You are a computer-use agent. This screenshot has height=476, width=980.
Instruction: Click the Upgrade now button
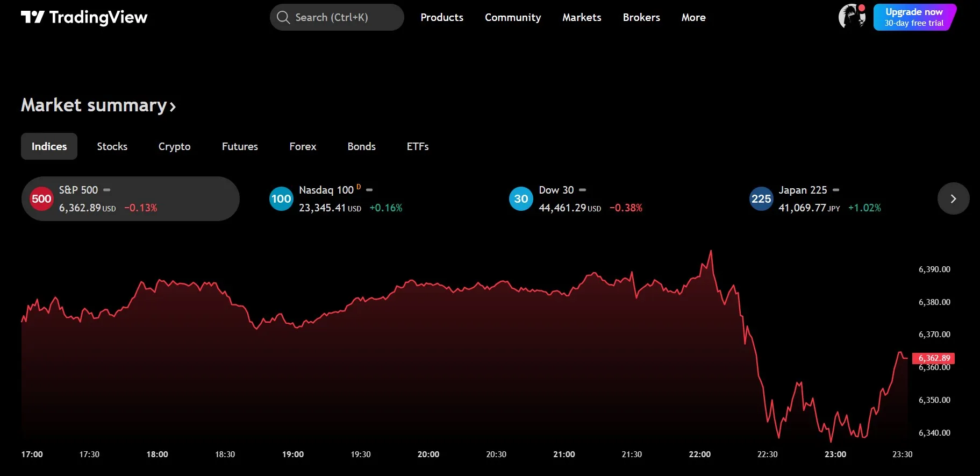click(x=914, y=17)
